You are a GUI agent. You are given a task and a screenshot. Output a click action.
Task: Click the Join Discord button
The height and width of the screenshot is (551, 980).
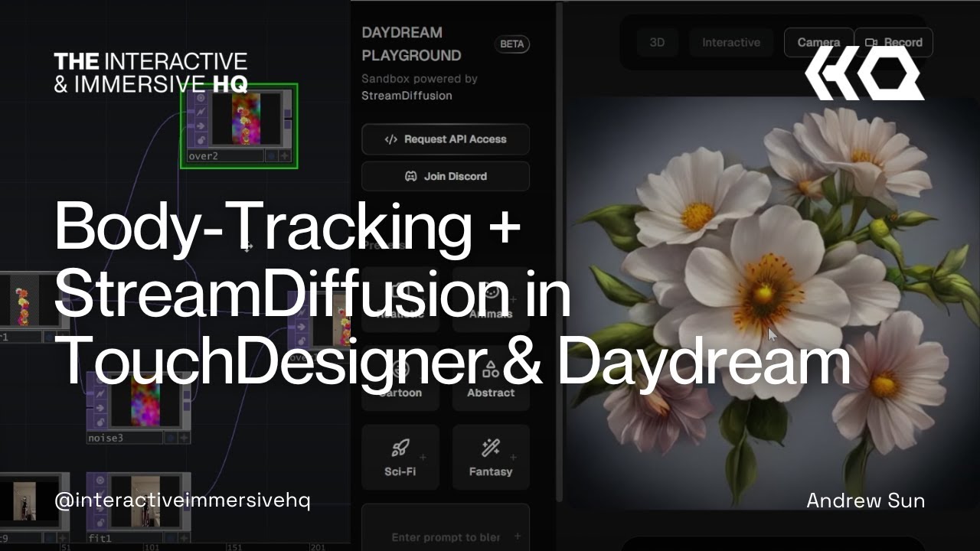click(446, 176)
